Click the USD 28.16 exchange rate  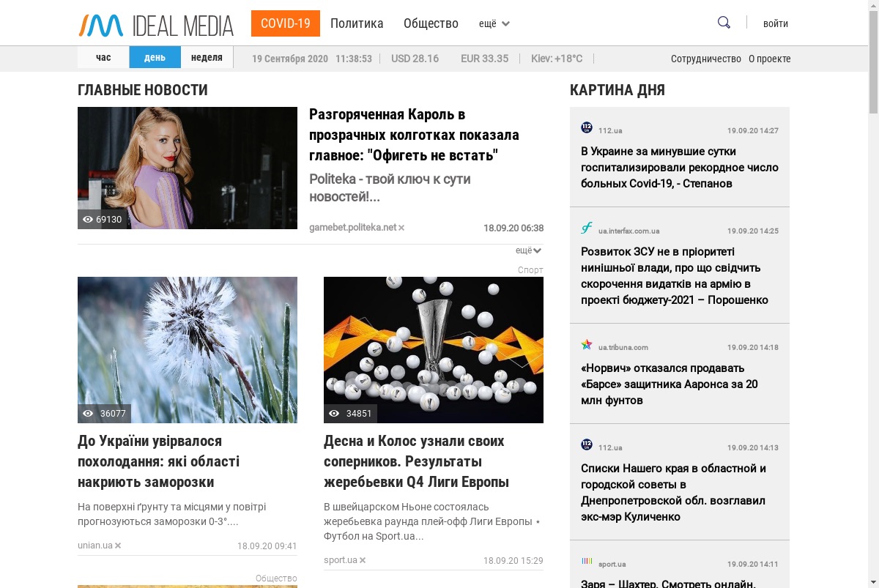click(x=415, y=59)
